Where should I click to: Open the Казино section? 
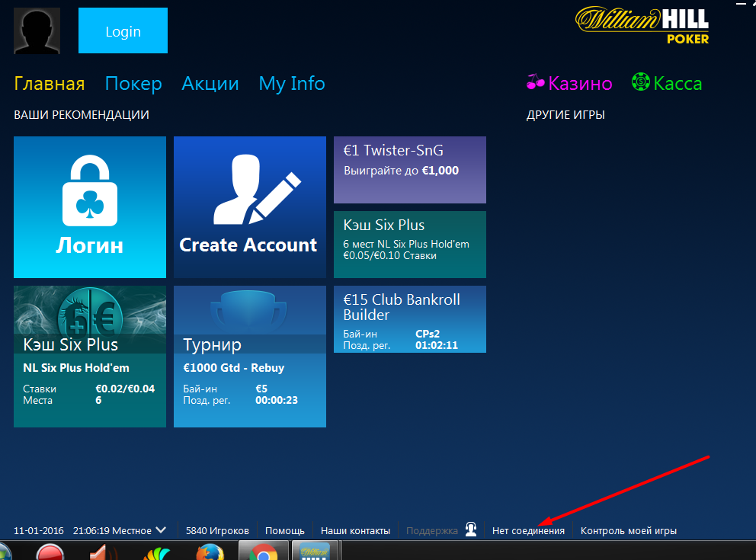[x=580, y=83]
